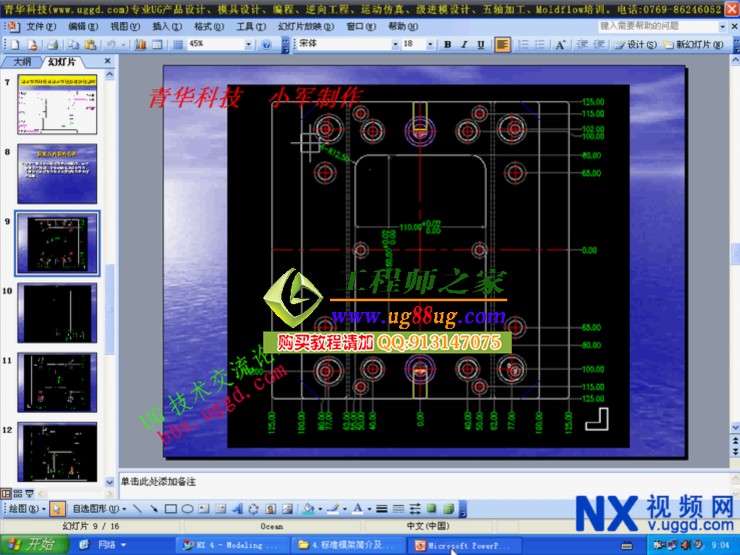Toggle left text alignment

(x=502, y=45)
